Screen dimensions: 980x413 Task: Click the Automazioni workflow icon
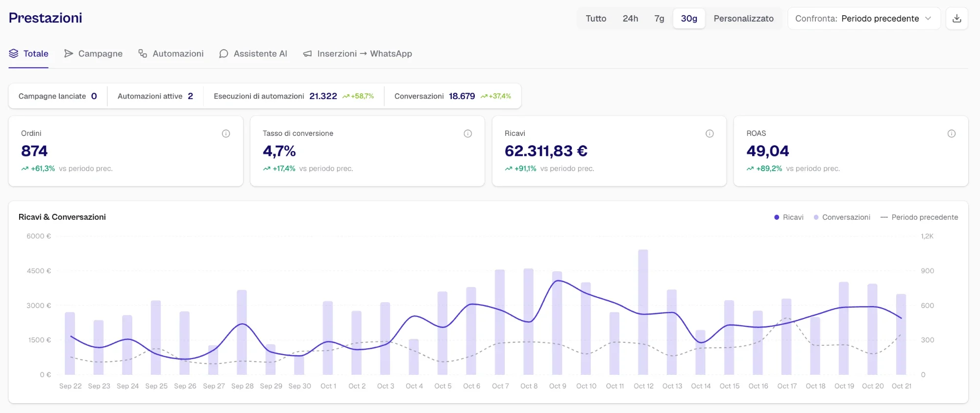[x=143, y=53]
